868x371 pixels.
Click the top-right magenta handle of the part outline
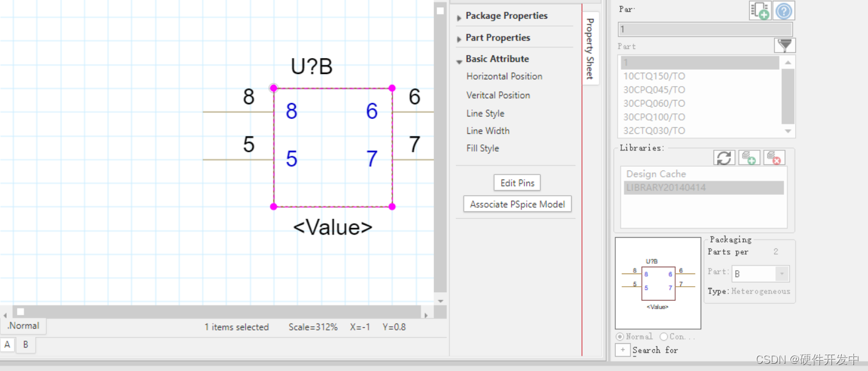pos(392,89)
